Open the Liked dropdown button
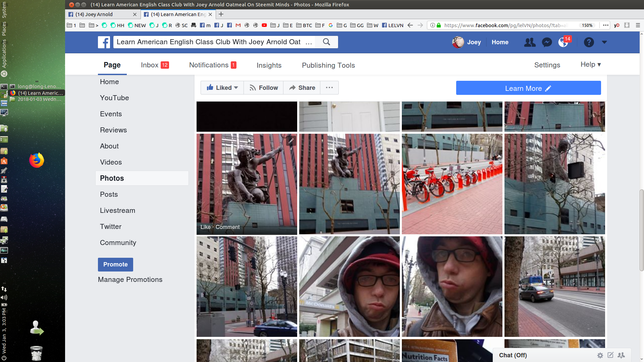 [222, 87]
